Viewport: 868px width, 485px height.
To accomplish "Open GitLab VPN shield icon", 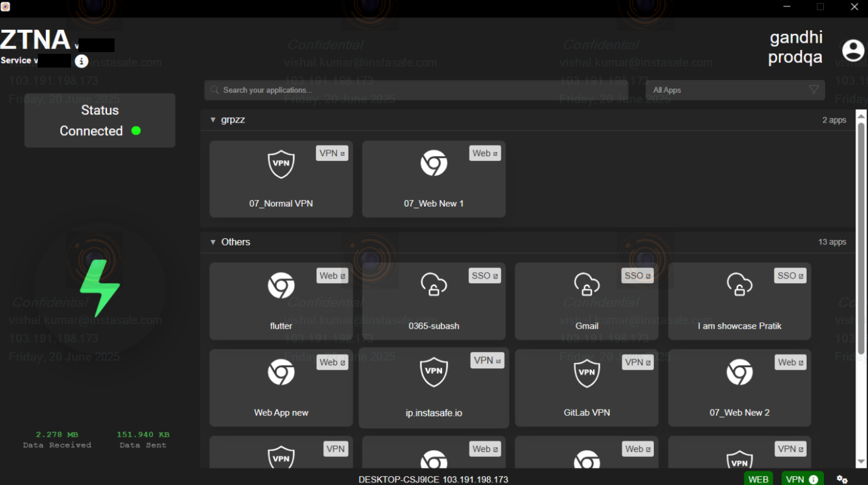I will click(x=587, y=373).
